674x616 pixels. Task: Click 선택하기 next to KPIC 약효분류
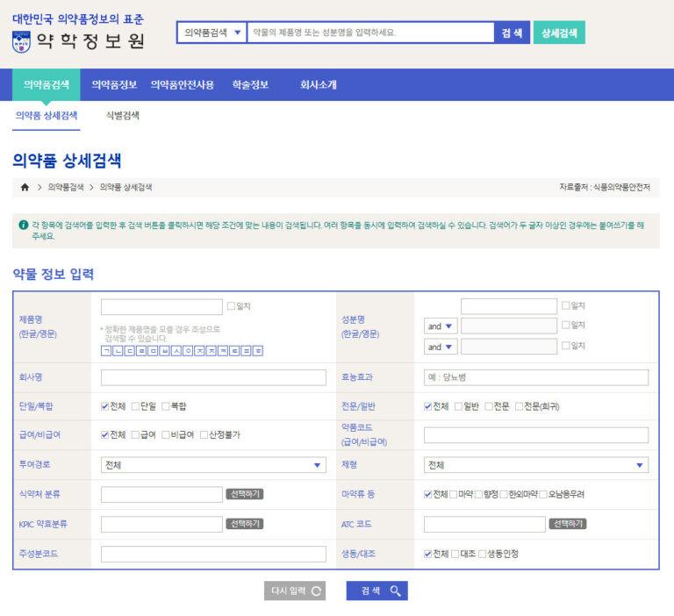[x=245, y=524]
